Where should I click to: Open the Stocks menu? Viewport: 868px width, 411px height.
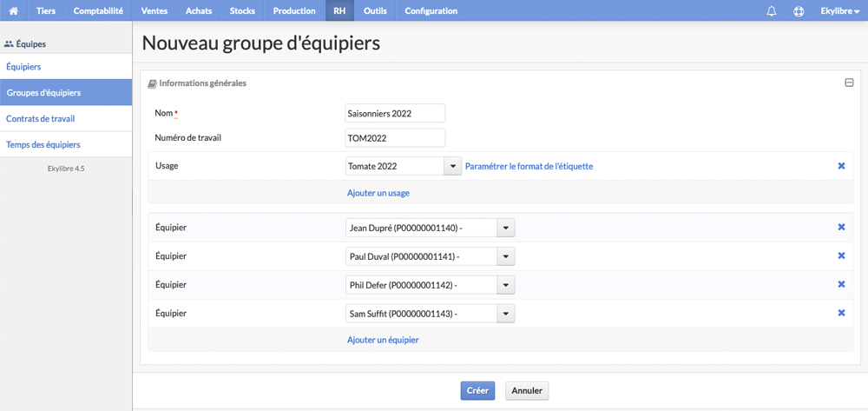(x=242, y=11)
